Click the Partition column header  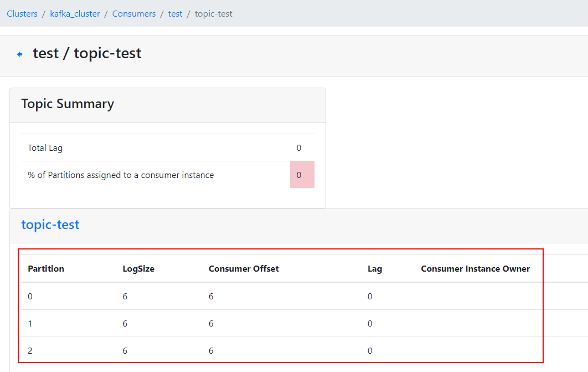pyautogui.click(x=46, y=269)
